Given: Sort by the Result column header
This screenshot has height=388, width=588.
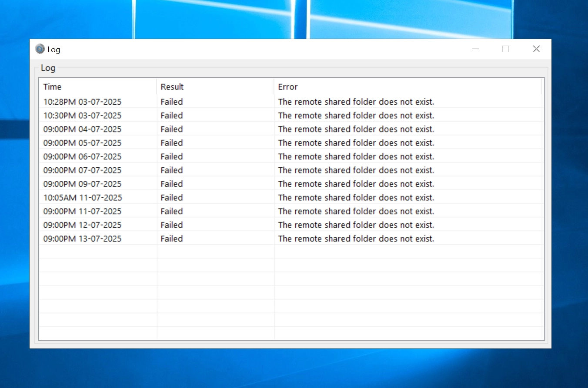Looking at the screenshot, I should click(172, 87).
